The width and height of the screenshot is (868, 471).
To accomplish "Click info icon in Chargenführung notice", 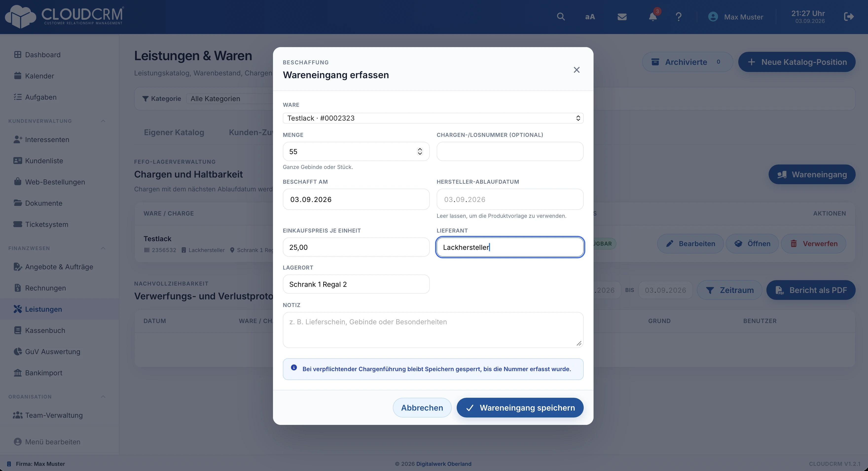I will (294, 368).
